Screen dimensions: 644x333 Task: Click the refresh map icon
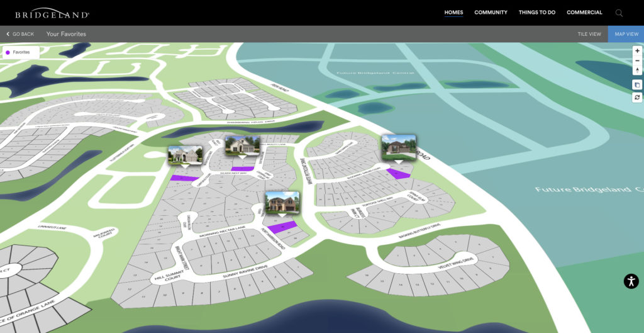tap(637, 98)
